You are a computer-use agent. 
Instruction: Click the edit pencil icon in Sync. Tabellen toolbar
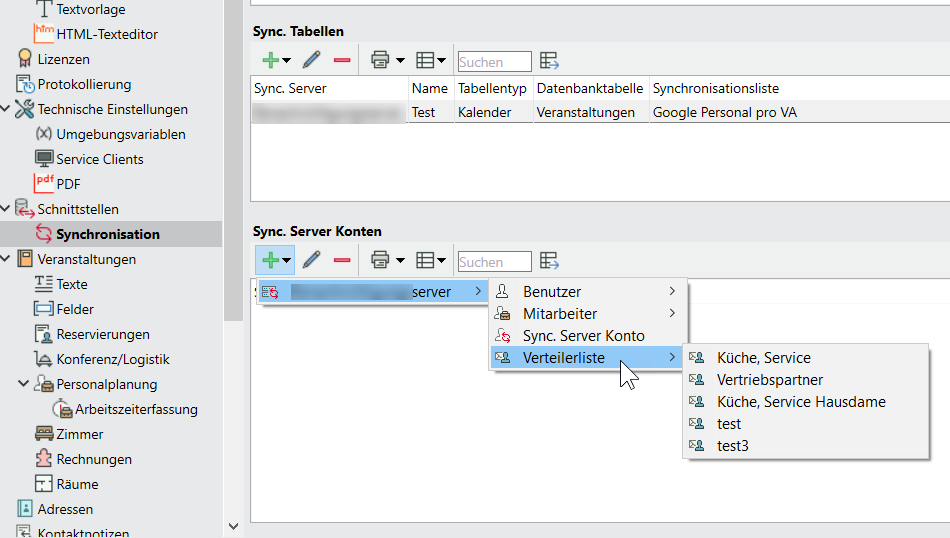click(312, 61)
